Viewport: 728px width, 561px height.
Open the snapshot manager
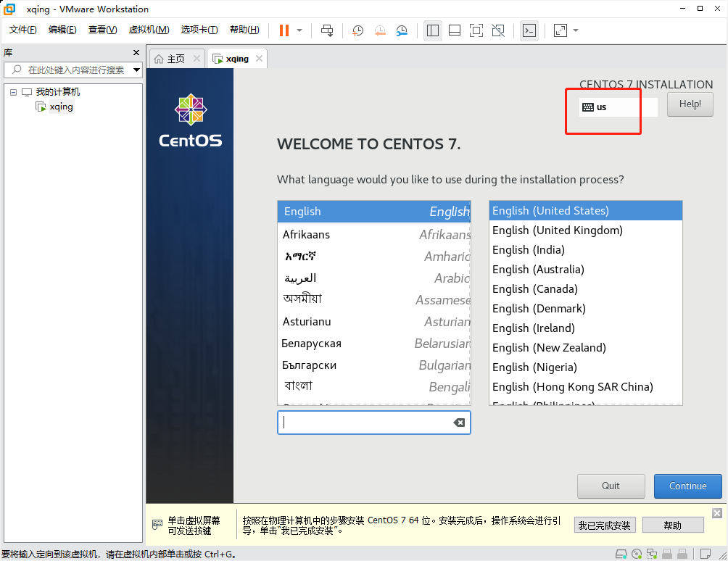[x=402, y=30]
